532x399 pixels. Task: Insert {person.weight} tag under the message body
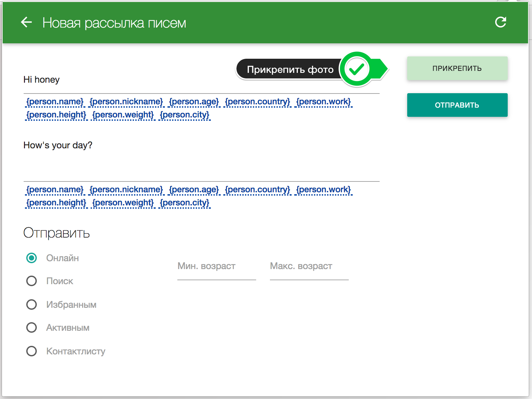(123, 203)
